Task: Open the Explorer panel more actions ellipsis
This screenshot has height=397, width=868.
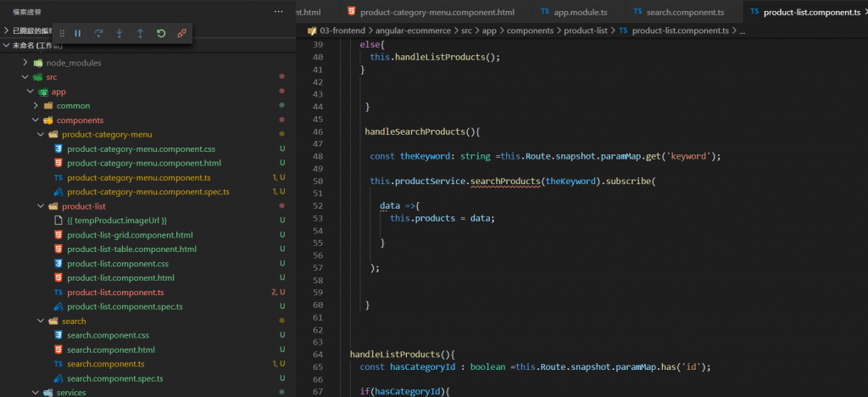Action: [x=279, y=12]
